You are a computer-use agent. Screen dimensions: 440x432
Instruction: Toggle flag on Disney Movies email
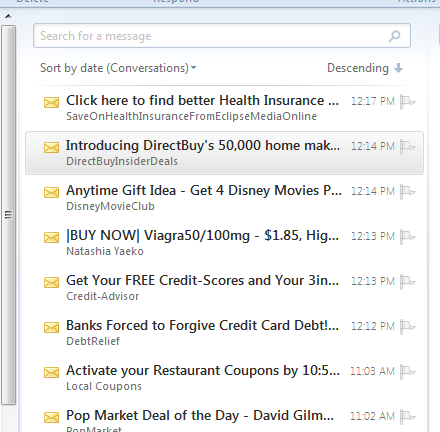point(407,191)
